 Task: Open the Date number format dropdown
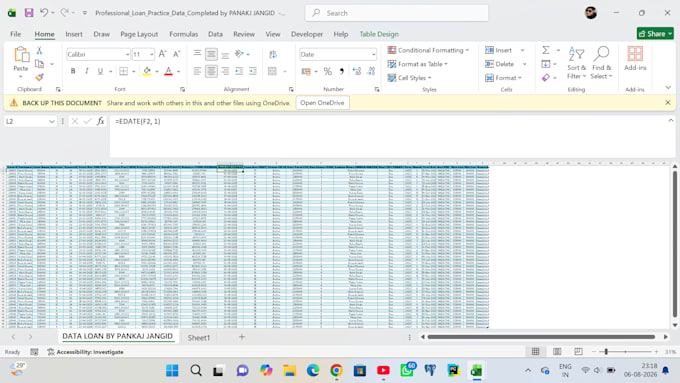(373, 54)
